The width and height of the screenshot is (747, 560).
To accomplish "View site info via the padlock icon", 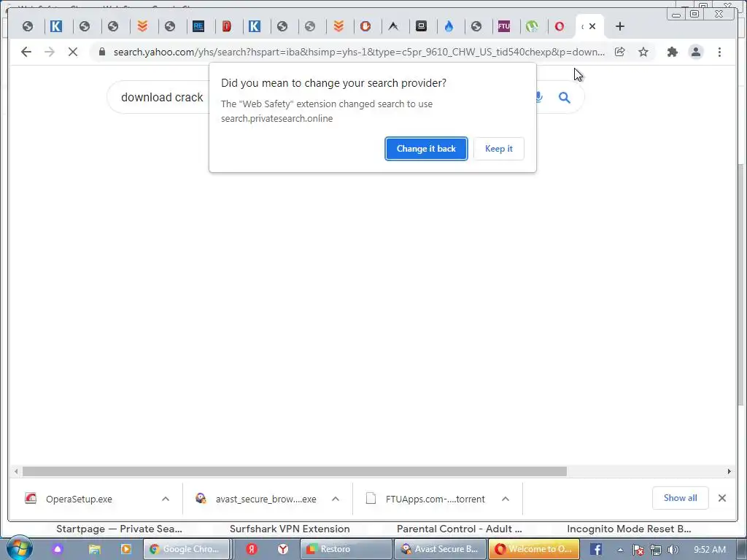I will click(x=102, y=52).
